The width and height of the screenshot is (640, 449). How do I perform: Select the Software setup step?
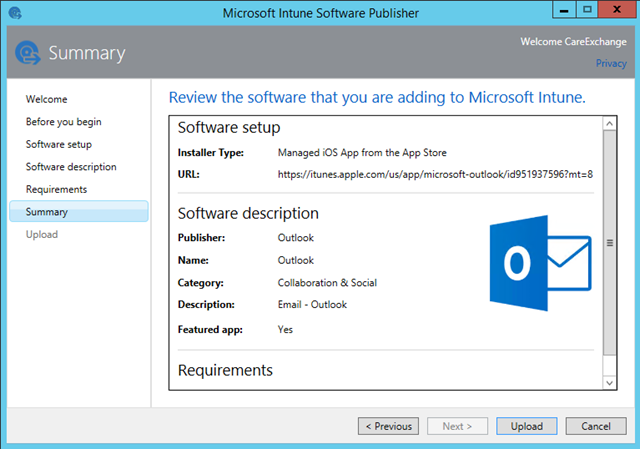(x=59, y=144)
